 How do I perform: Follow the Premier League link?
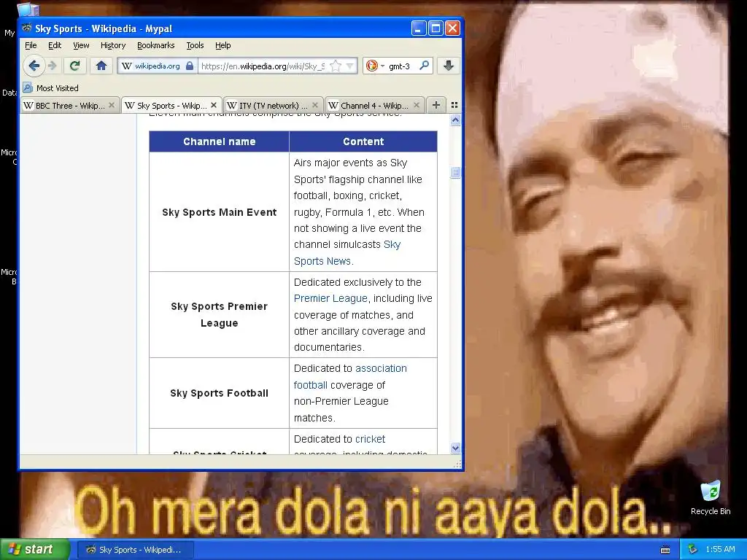[x=330, y=298]
